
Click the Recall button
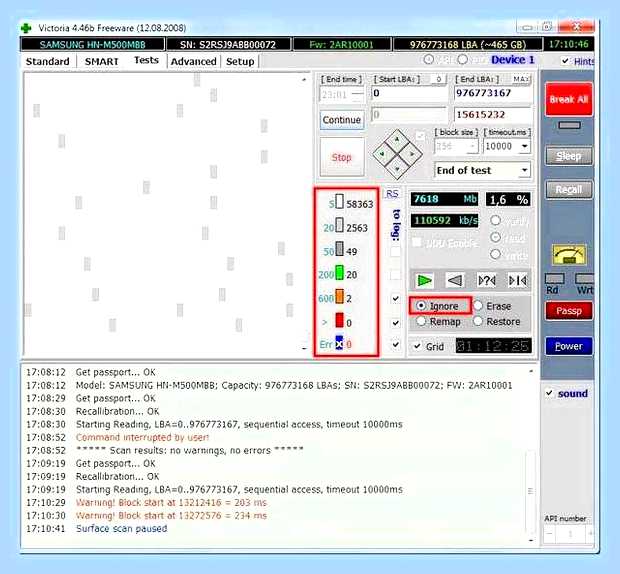tap(569, 190)
